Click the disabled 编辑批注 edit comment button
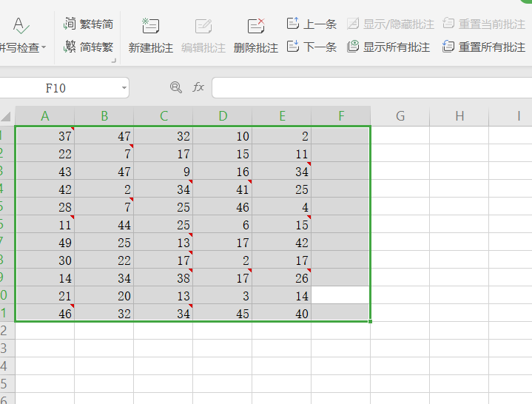532x404 pixels. (x=203, y=36)
